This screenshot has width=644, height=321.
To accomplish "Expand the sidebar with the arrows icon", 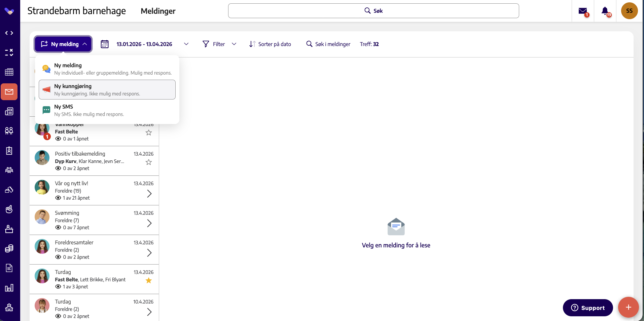I will tap(9, 33).
